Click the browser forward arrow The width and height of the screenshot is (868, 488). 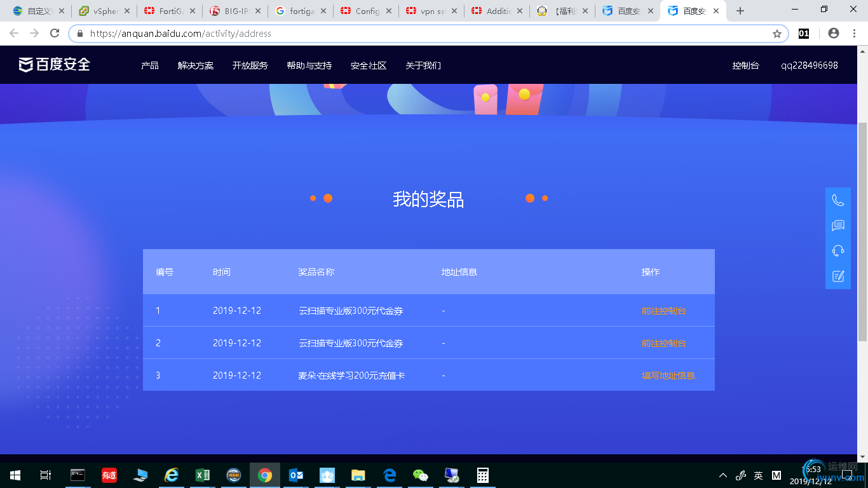coord(34,34)
